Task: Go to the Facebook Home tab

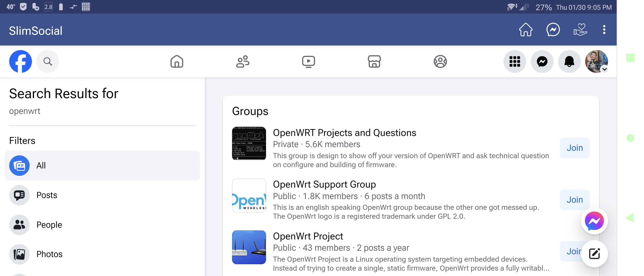Action: click(177, 61)
